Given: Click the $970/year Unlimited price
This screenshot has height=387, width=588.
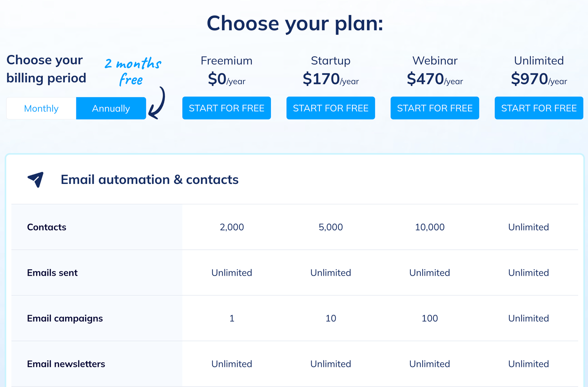Looking at the screenshot, I should tap(539, 79).
